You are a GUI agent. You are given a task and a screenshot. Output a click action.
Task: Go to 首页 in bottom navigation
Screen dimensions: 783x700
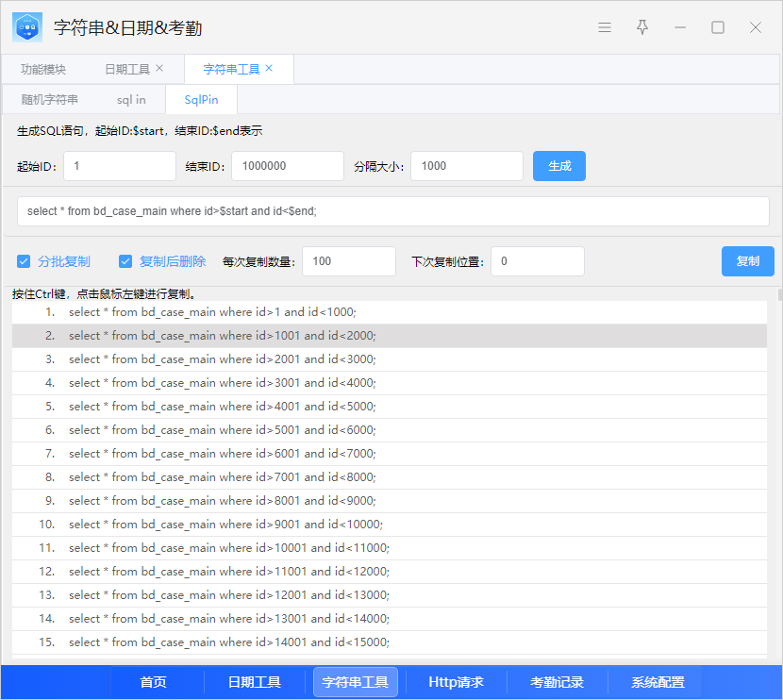[x=154, y=682]
